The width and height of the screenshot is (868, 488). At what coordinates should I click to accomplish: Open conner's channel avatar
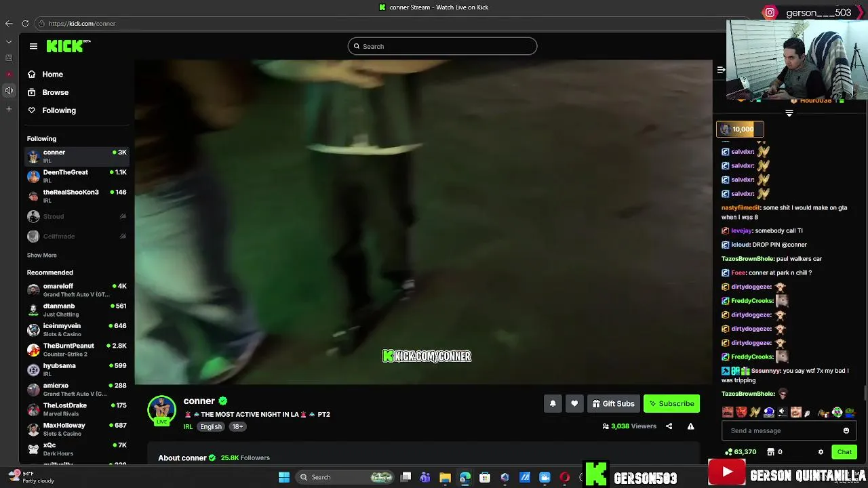(161, 411)
